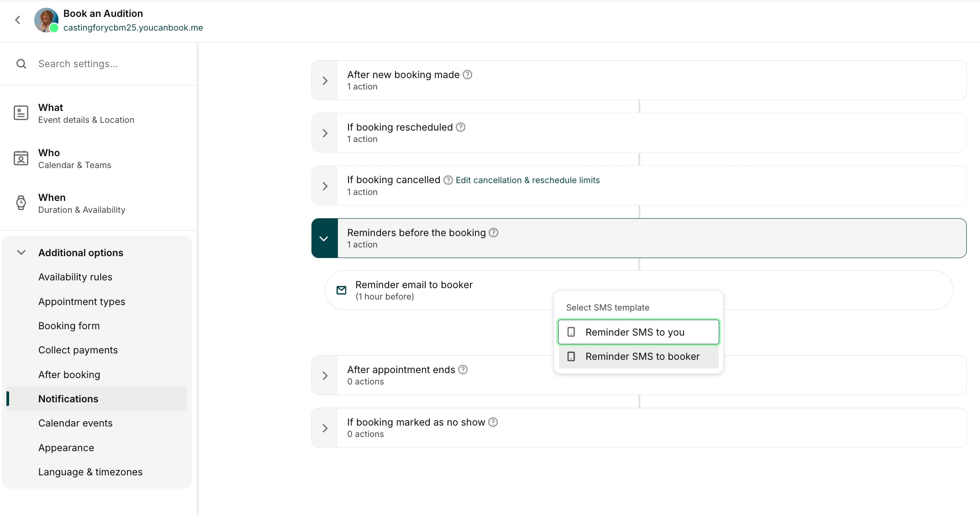Open the When Duration & Availability section
980x516 pixels.
(x=81, y=203)
